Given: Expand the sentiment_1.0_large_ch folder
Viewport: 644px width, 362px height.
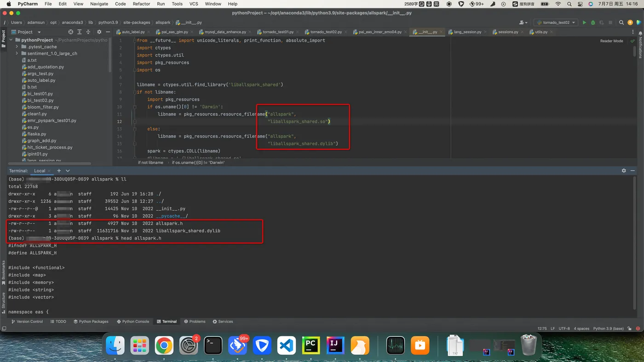Looking at the screenshot, I should pyautogui.click(x=17, y=53).
